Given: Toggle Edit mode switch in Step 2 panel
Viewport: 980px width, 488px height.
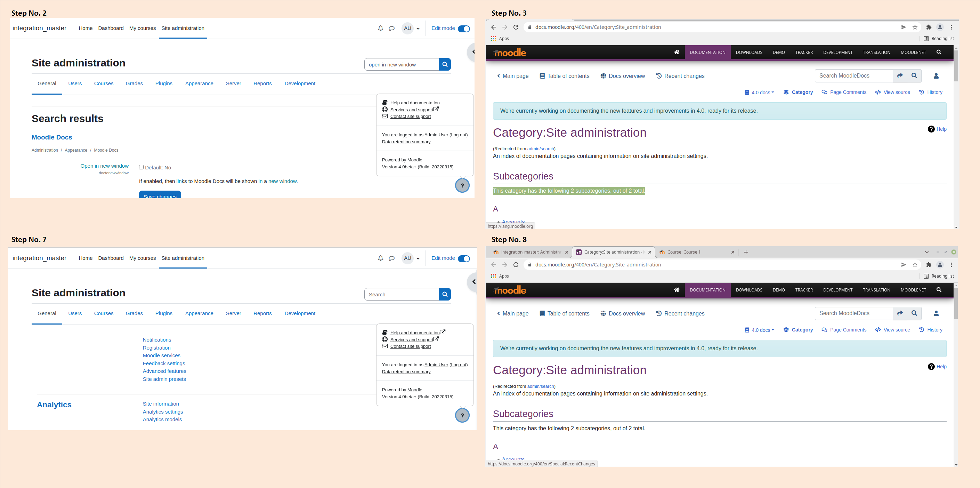Looking at the screenshot, I should 464,29.
